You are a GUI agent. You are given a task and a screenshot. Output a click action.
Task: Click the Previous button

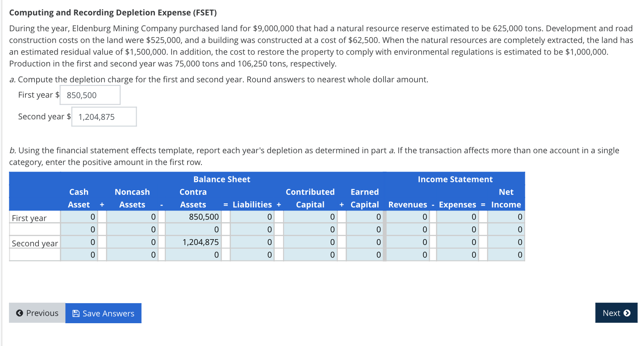38,313
